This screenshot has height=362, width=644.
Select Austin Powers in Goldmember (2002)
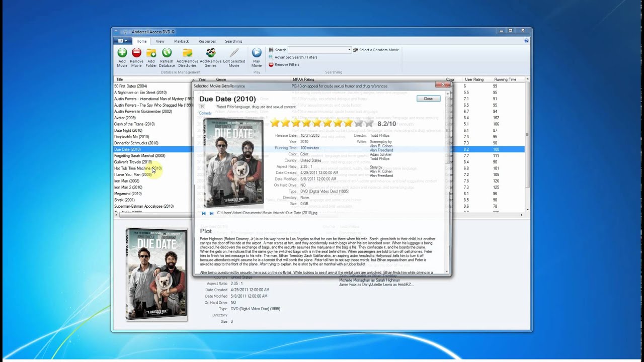click(143, 112)
